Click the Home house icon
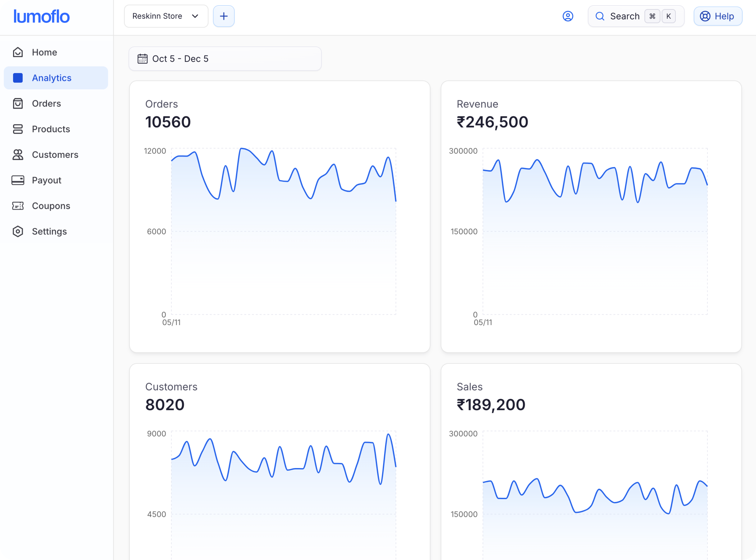The height and width of the screenshot is (560, 756). point(18,52)
